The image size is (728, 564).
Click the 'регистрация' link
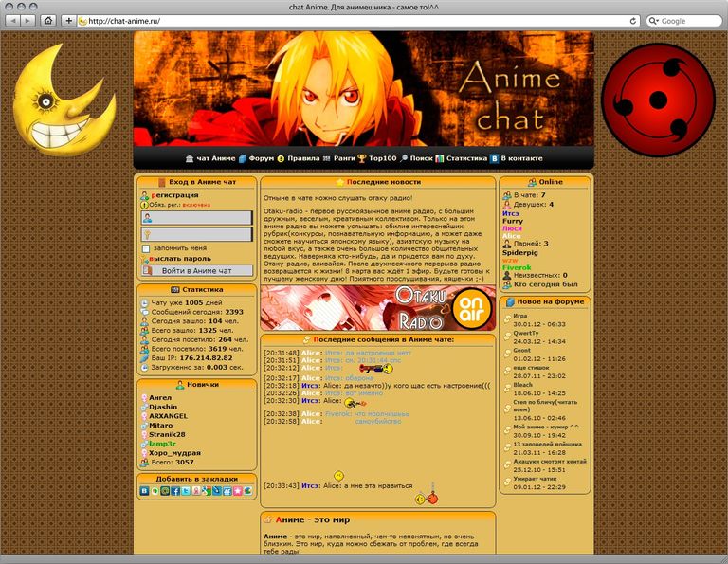175,194
